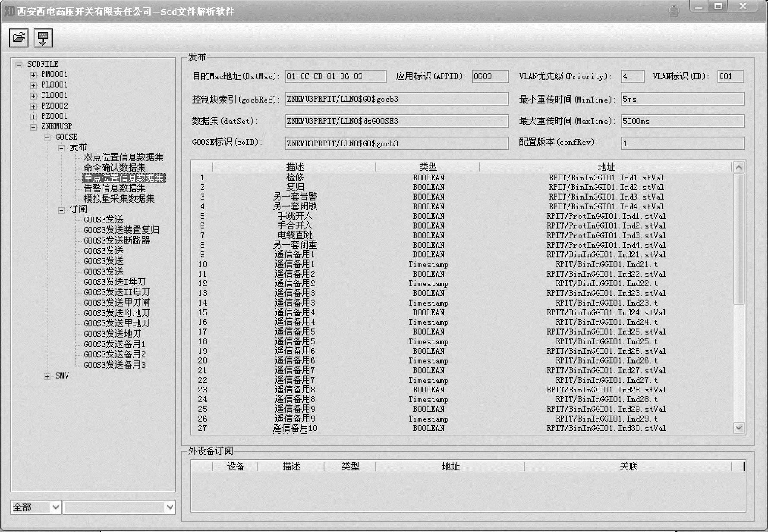Image resolution: width=768 pixels, height=532 pixels.
Task: Click the 描述 column header in publish table
Action: (x=295, y=167)
